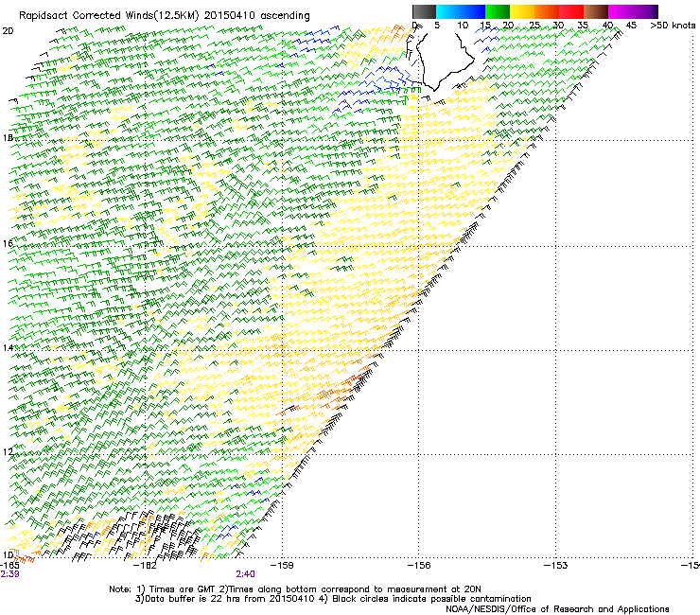Click the '25' legend scale label
700x615 pixels.
534,26
